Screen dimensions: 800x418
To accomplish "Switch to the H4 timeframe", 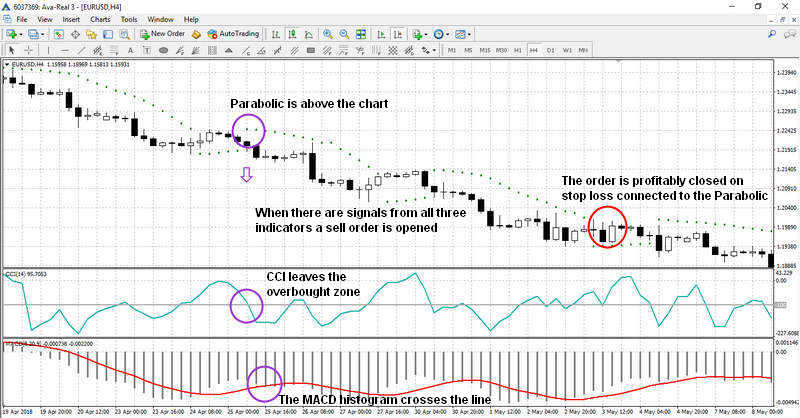I will 533,50.
